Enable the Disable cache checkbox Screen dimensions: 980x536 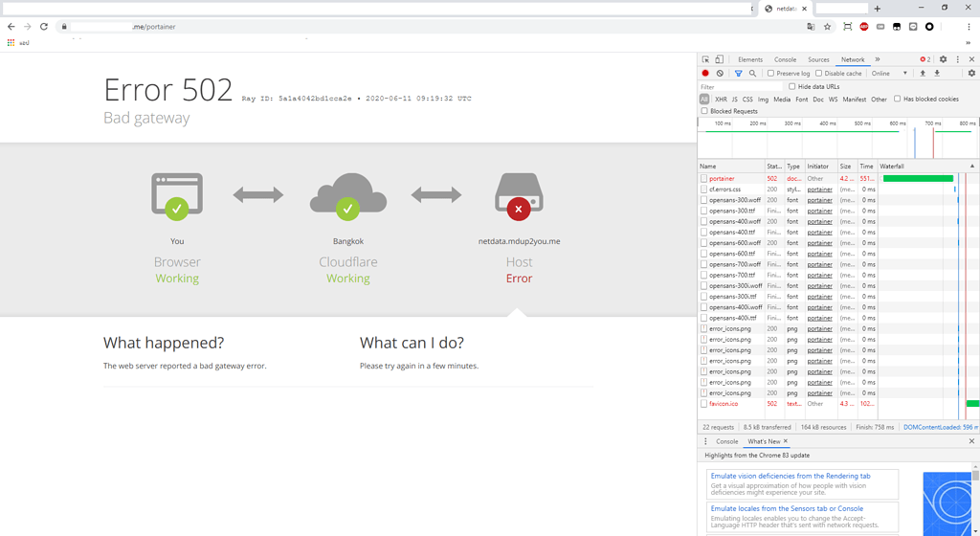[819, 73]
